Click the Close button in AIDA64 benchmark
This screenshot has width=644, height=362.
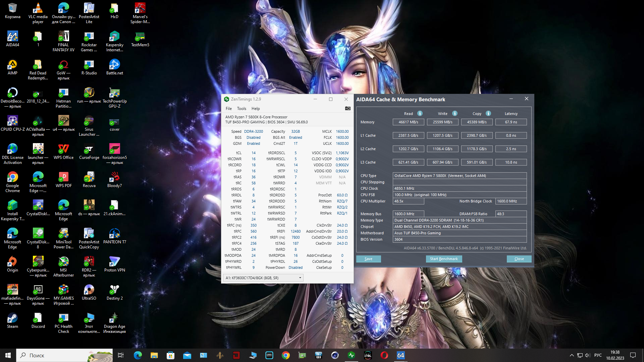point(519,259)
